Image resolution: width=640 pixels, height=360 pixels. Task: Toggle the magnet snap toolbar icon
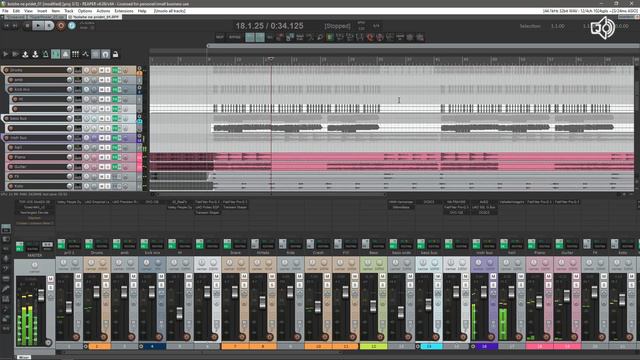105,54
